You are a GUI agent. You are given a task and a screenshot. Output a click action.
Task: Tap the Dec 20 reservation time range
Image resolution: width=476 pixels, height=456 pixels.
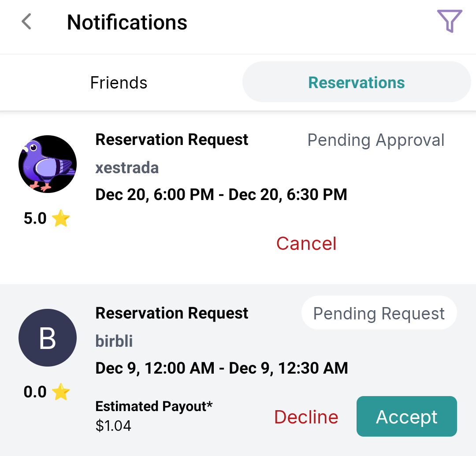pos(221,194)
